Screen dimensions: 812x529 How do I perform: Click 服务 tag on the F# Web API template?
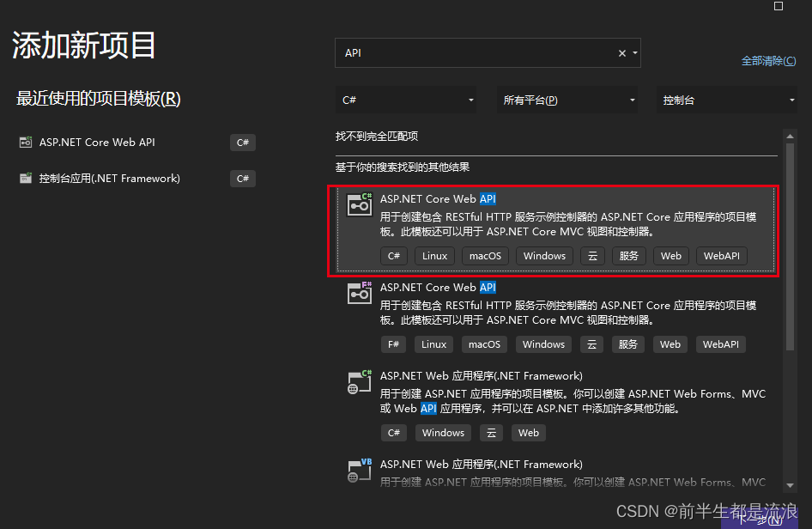coord(627,344)
